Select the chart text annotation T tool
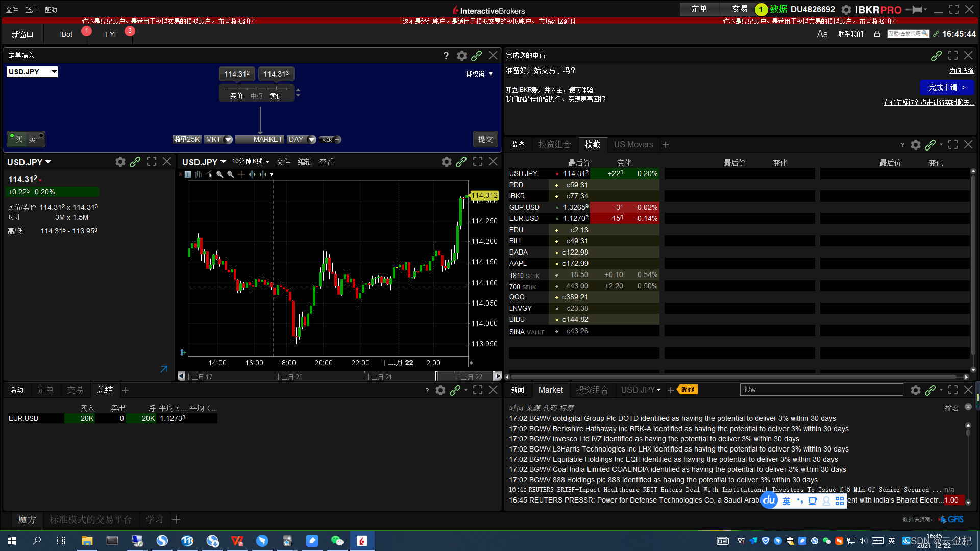The height and width of the screenshot is (551, 980). pos(188,174)
